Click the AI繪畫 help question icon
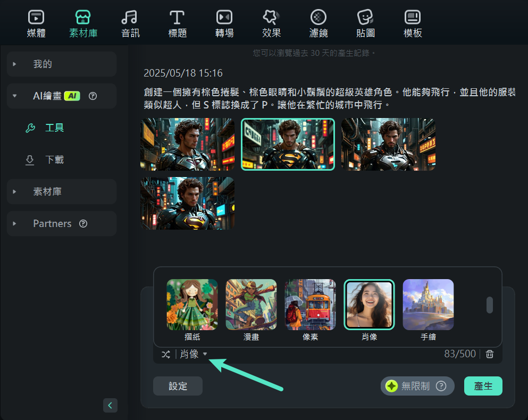Image resolution: width=528 pixels, height=420 pixels. (x=93, y=96)
